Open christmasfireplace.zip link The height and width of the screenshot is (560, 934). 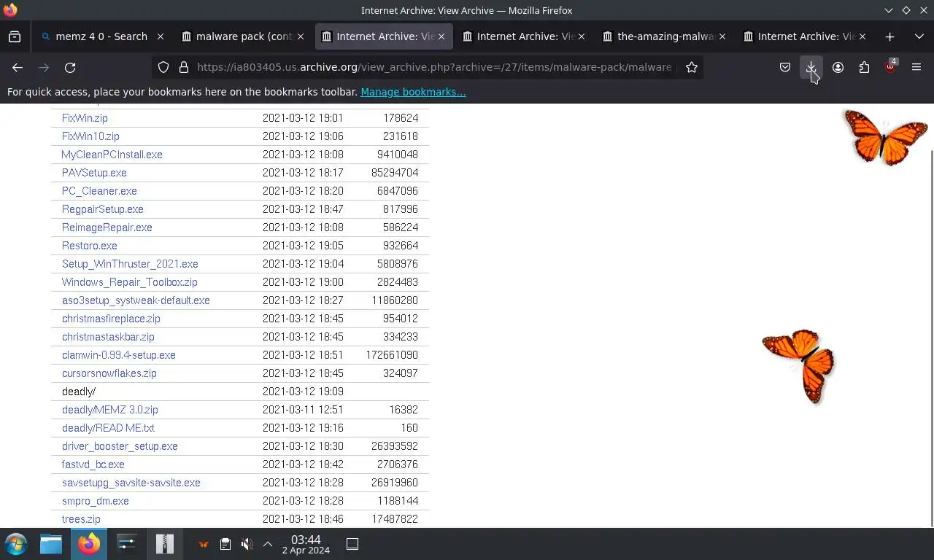pyautogui.click(x=111, y=319)
